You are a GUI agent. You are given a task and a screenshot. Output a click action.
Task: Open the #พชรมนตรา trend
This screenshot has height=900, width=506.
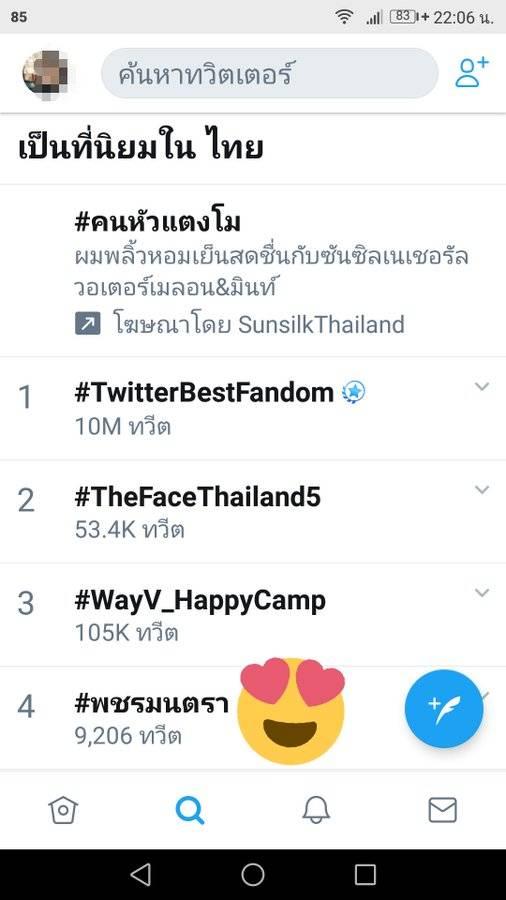click(151, 703)
